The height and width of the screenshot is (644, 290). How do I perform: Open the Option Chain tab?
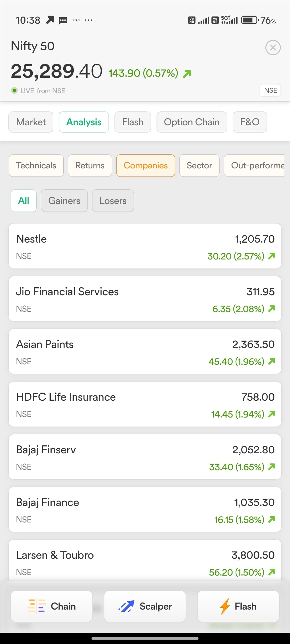[192, 122]
